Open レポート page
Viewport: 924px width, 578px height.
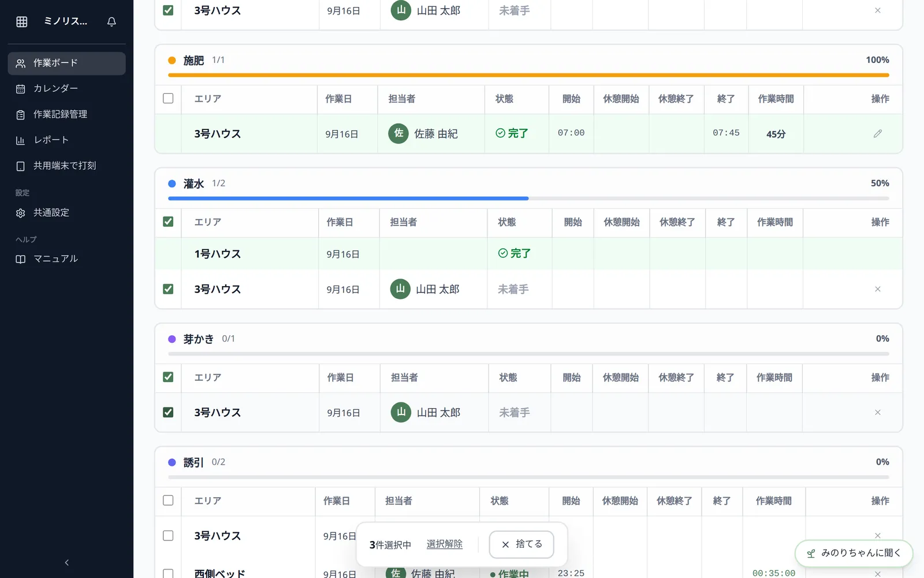point(66,140)
